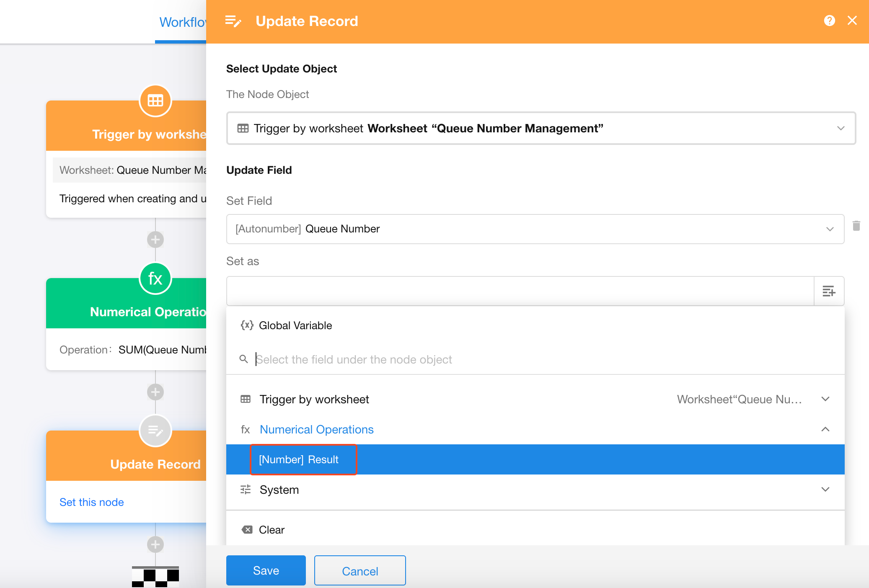Viewport: 869px width, 588px height.
Task: Click the Cancel button
Action: pyautogui.click(x=359, y=571)
